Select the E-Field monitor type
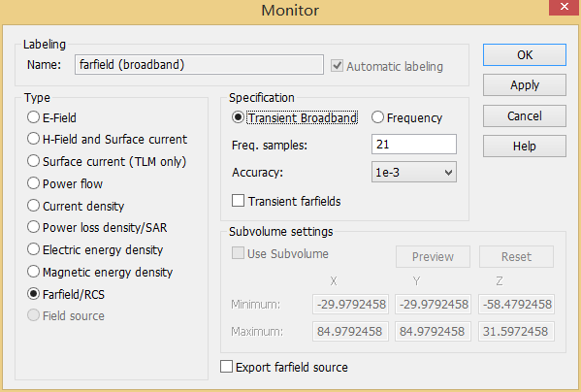The height and width of the screenshot is (392, 581). click(x=33, y=117)
